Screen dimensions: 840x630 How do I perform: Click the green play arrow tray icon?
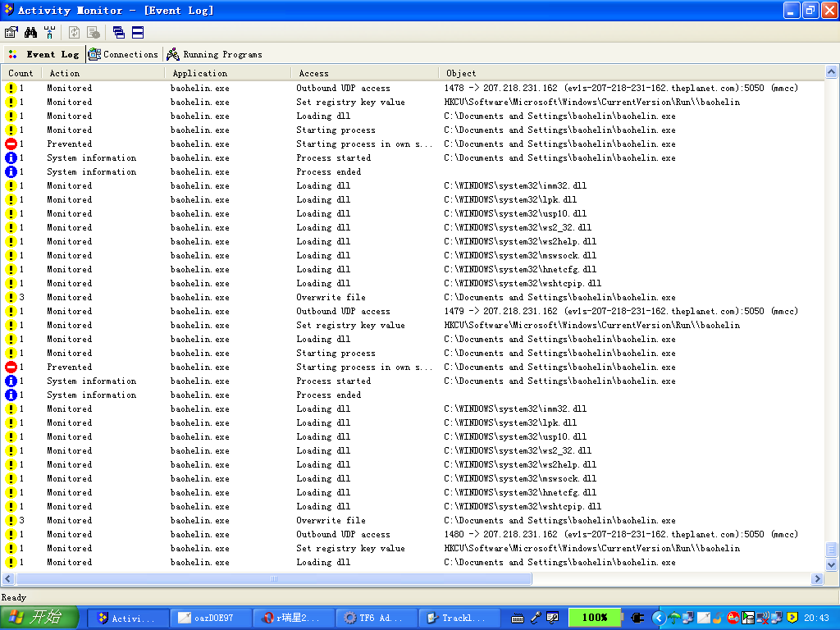[748, 619]
